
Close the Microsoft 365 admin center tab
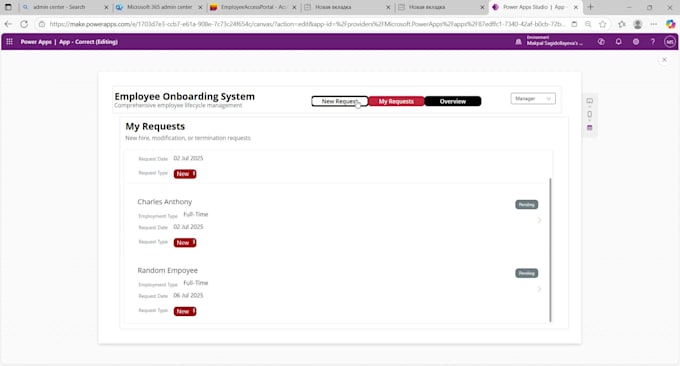[x=200, y=7]
